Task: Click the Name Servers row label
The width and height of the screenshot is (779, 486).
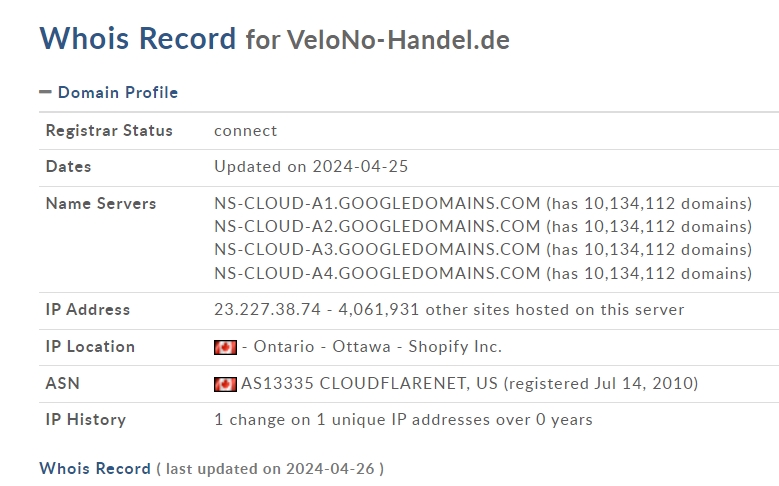Action: tap(101, 204)
